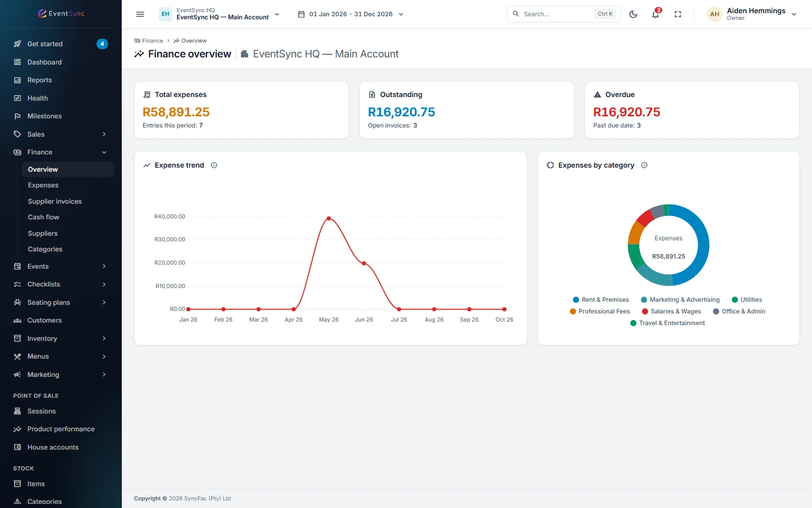Expand the Marketing submenu chevron
The height and width of the screenshot is (508, 812).
point(104,374)
